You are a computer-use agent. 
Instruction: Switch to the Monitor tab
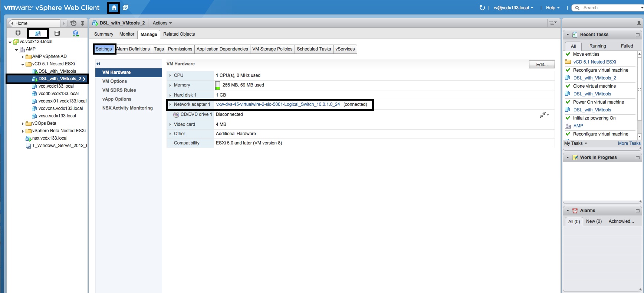pyautogui.click(x=126, y=34)
